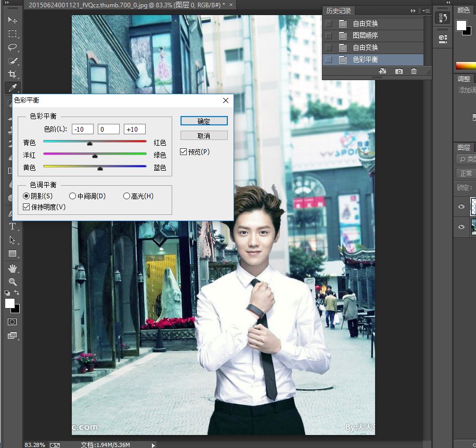Switch to the 颜色 panel tab
The image size is (476, 448).
coord(464,10)
